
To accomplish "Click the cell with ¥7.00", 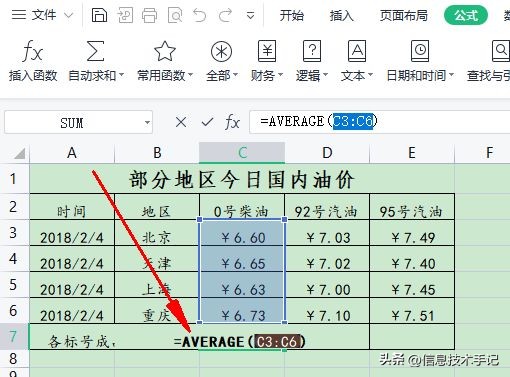I will [327, 285].
